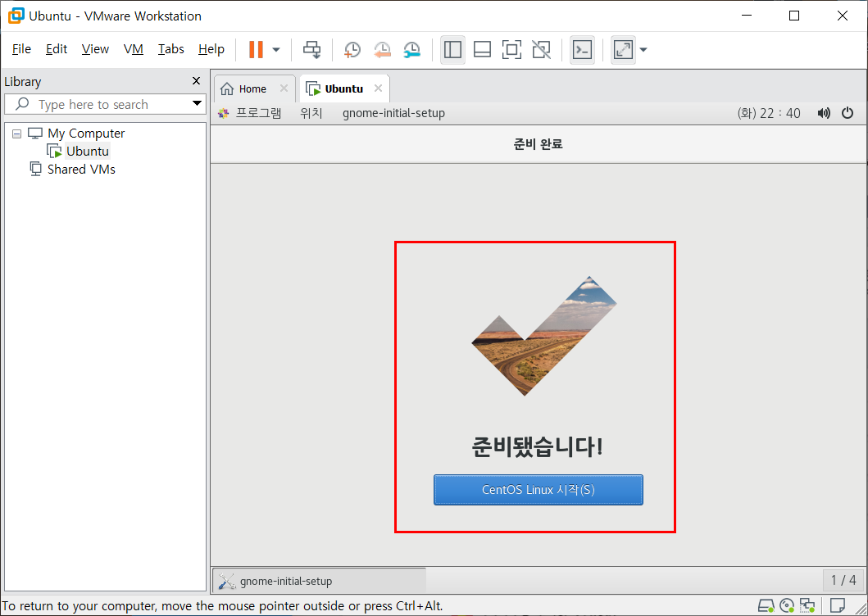Click the VMware Workstation title bar icon
This screenshot has height=616, width=868.
click(16, 16)
